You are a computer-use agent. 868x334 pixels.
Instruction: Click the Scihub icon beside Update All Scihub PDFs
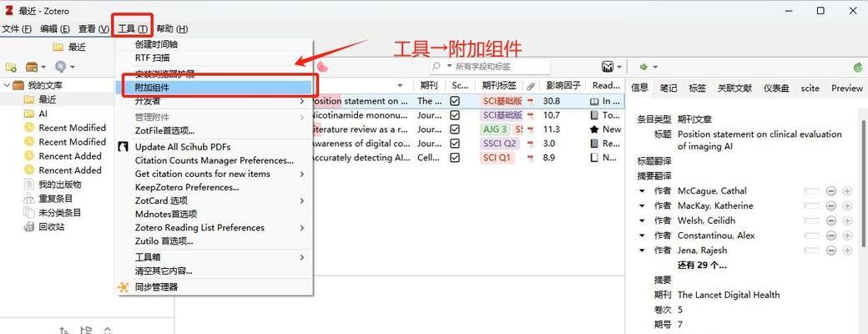pos(124,147)
